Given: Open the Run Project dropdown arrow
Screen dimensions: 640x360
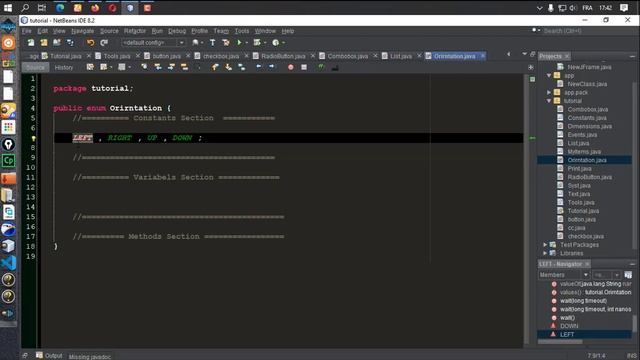Looking at the screenshot, I should point(247,42).
